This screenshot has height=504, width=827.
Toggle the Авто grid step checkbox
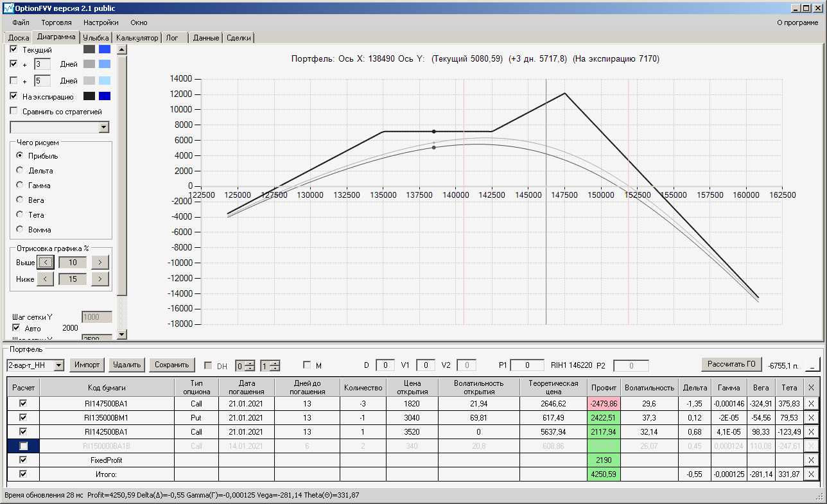[x=16, y=328]
